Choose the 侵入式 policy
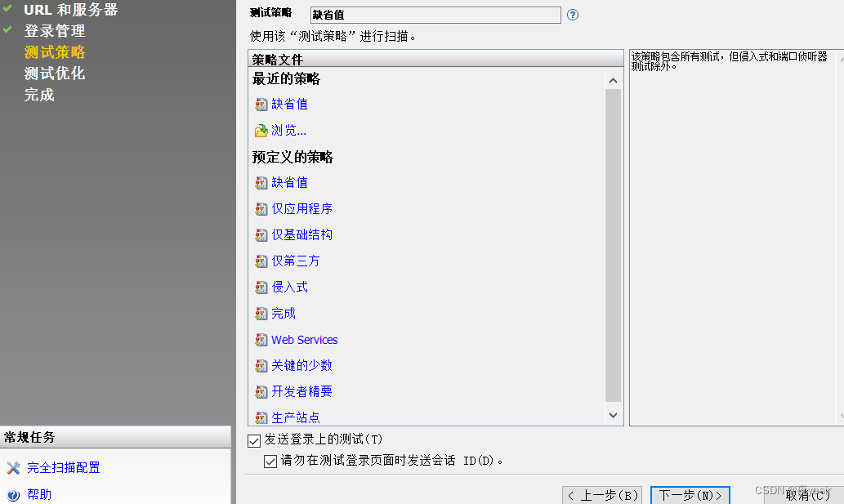 click(289, 288)
